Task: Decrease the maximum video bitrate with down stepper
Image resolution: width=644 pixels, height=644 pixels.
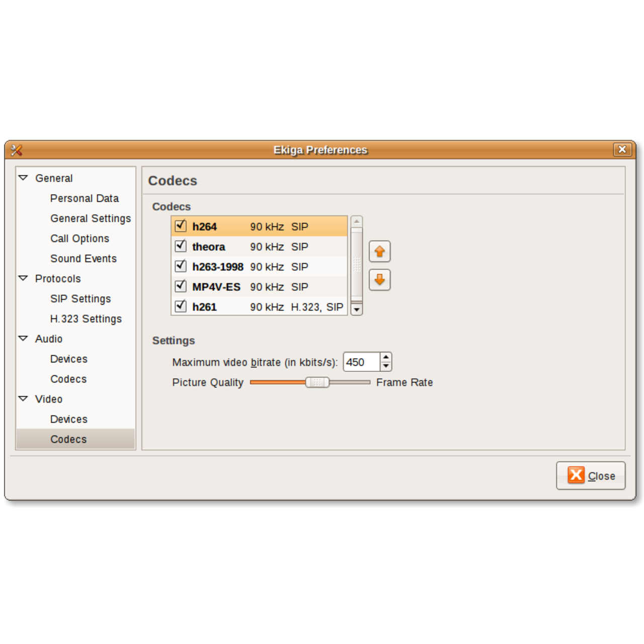Action: click(386, 367)
